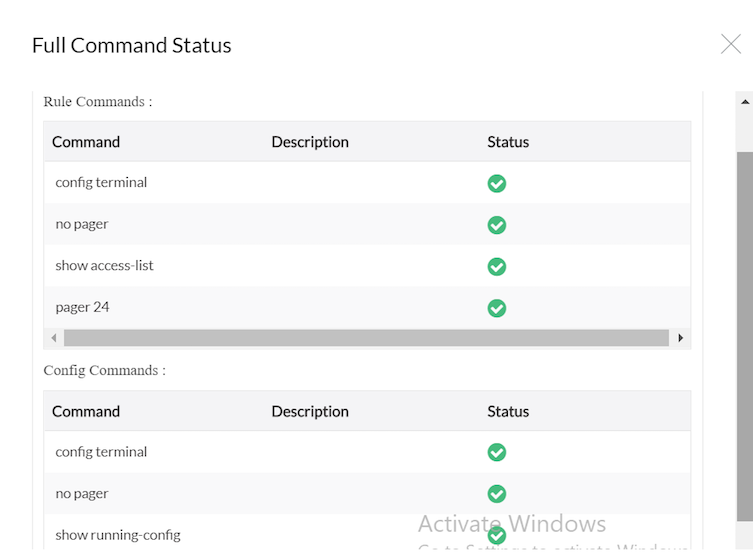Click success icon for Rule config terminal
The width and height of the screenshot is (753, 559).
point(496,183)
